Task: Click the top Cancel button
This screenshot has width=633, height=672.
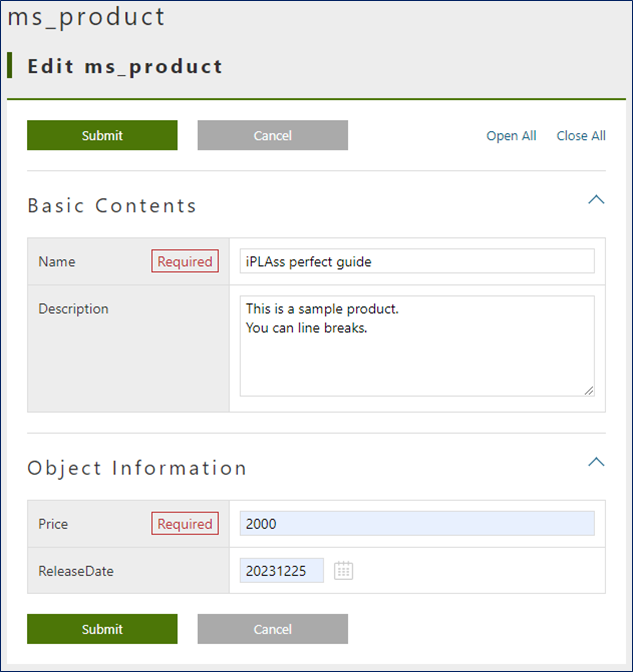Action: (273, 135)
